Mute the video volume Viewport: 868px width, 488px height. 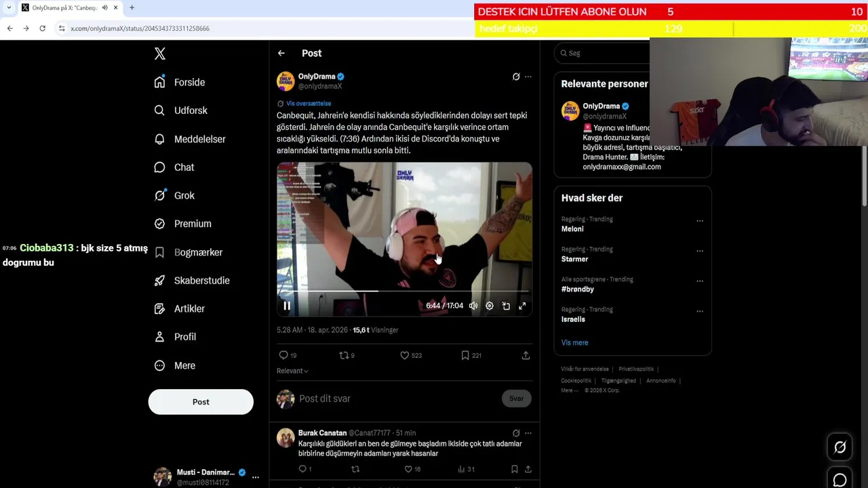tap(473, 306)
